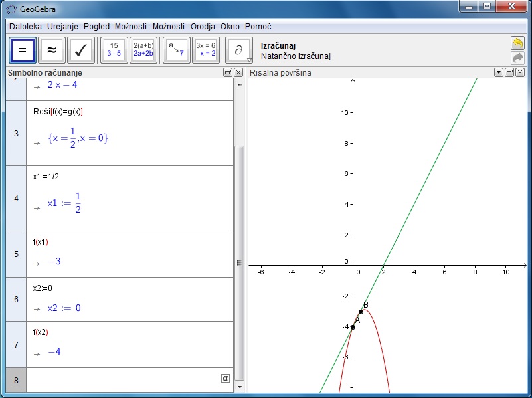532x398 pixels.
Task: Click the Substitute tool (a → 7)
Action: click(176, 50)
